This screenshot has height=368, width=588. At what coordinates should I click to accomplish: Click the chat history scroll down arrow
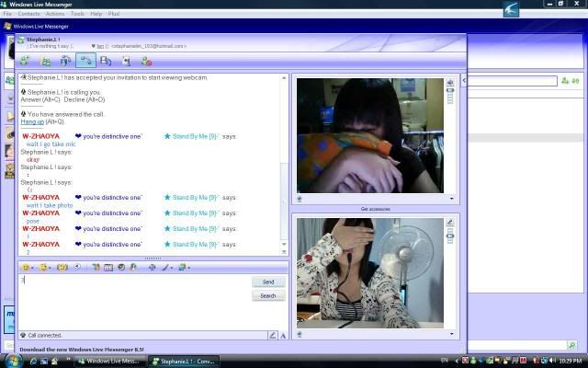coord(284,245)
